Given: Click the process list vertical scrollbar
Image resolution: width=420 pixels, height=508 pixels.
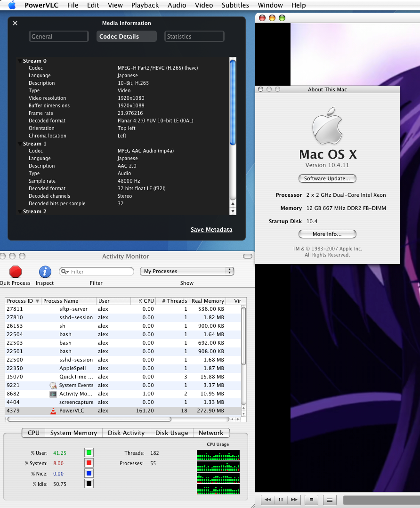Looking at the screenshot, I should click(244, 336).
